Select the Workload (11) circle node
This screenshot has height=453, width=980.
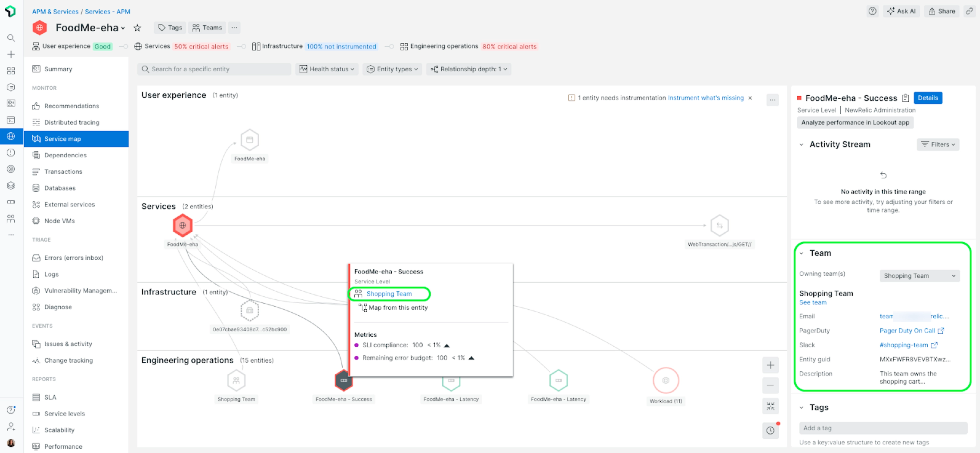(666, 380)
